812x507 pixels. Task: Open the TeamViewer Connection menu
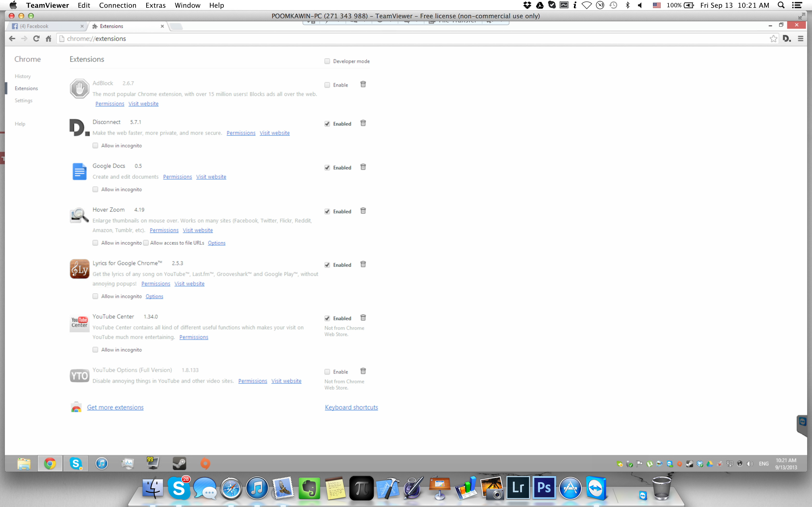117,5
